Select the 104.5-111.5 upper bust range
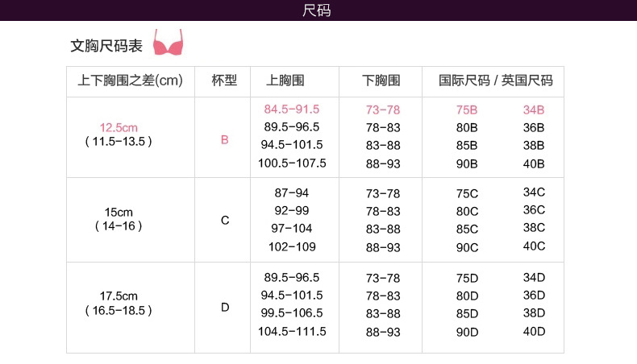The width and height of the screenshot is (637, 364). [291, 331]
